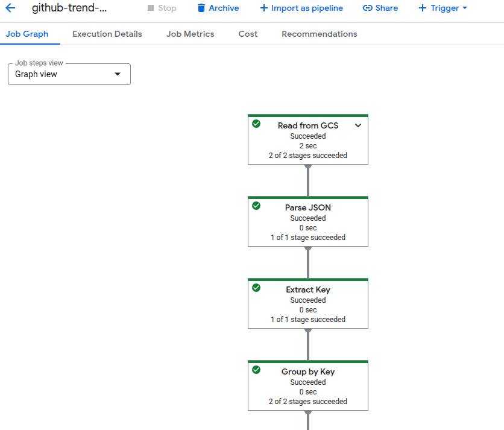Go to the Cost tab
504x430 pixels.
248,34
